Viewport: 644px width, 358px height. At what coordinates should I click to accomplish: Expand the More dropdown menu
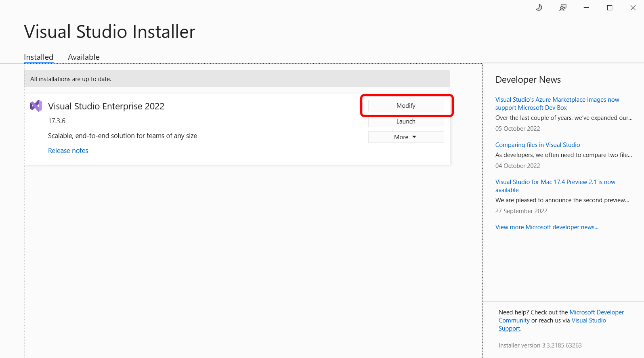click(x=406, y=137)
